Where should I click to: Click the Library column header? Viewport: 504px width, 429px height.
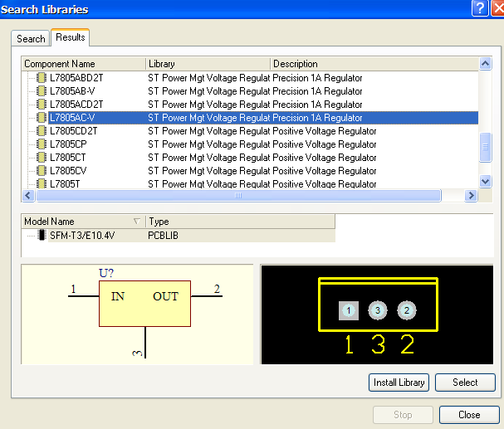pyautogui.click(x=208, y=64)
